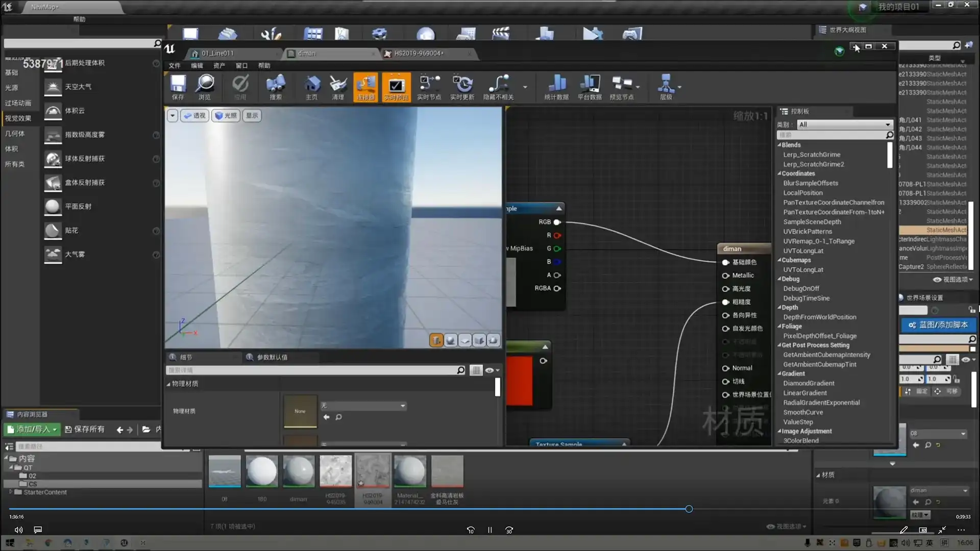Click Blueprint/Add Script (蓝图/添加脚本) button
Viewport: 980px width, 551px height.
pos(938,325)
